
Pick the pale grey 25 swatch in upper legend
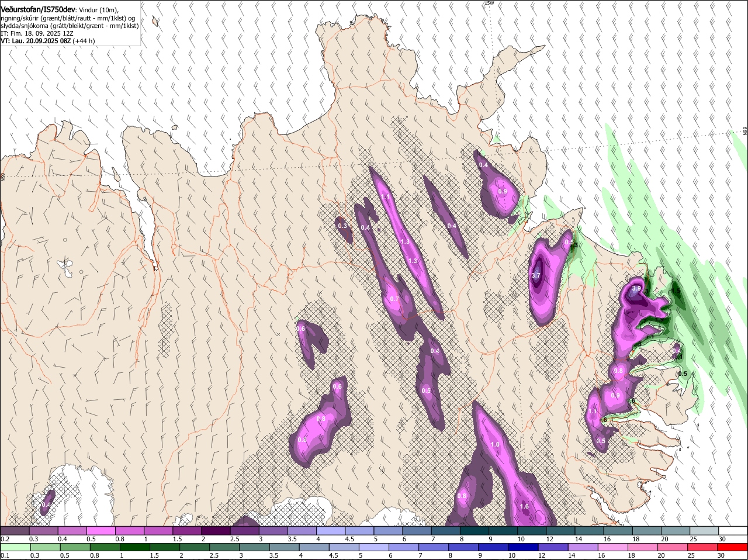pos(704,531)
